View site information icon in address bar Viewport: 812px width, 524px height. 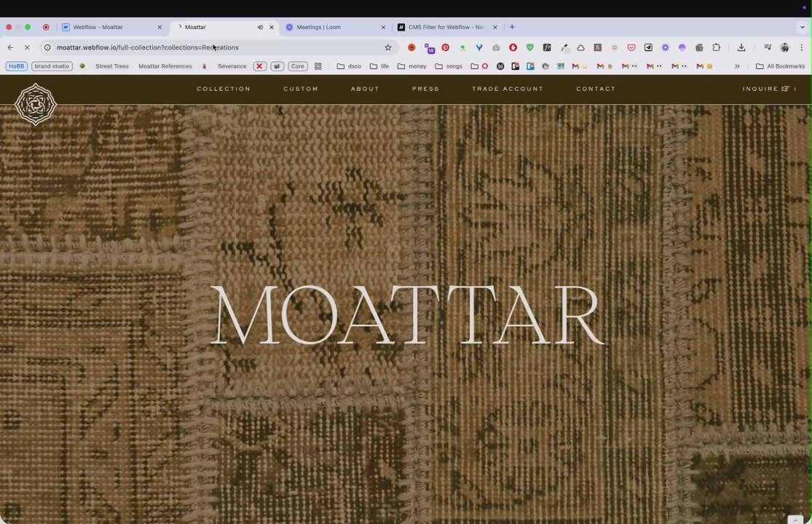coord(47,47)
